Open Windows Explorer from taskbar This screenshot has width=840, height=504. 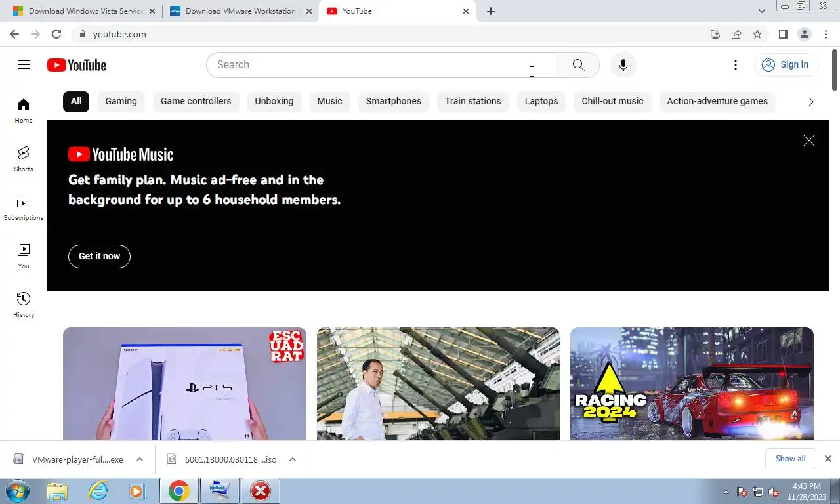tap(57, 491)
